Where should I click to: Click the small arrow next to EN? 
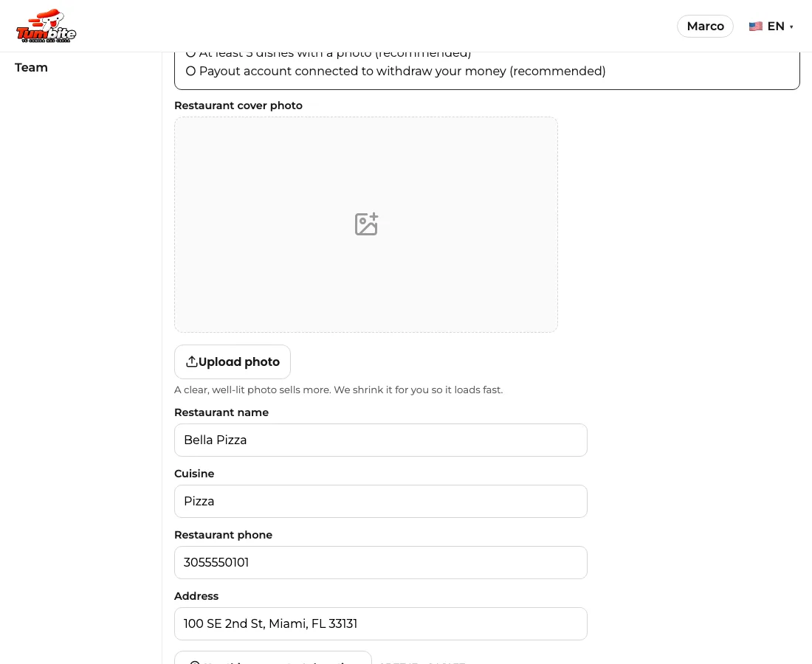coord(791,27)
